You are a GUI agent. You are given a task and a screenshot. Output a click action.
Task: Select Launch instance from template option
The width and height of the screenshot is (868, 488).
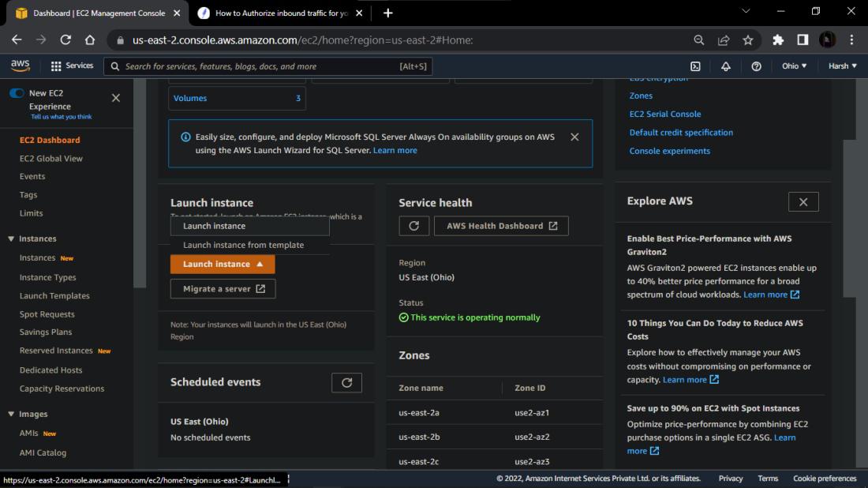click(243, 245)
